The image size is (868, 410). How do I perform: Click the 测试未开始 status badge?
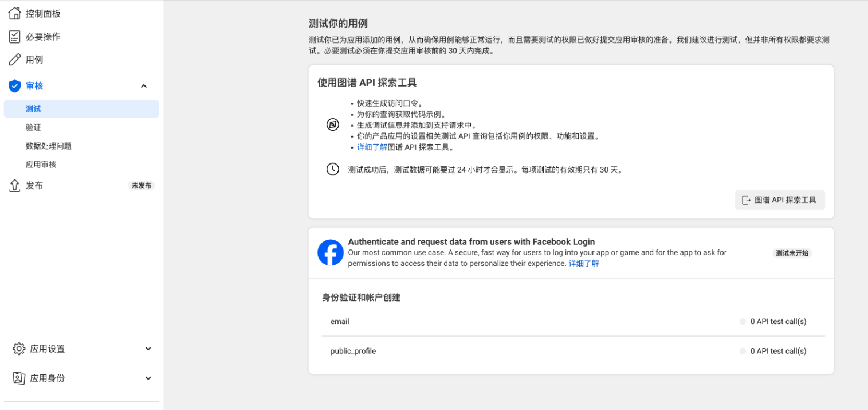pyautogui.click(x=792, y=253)
